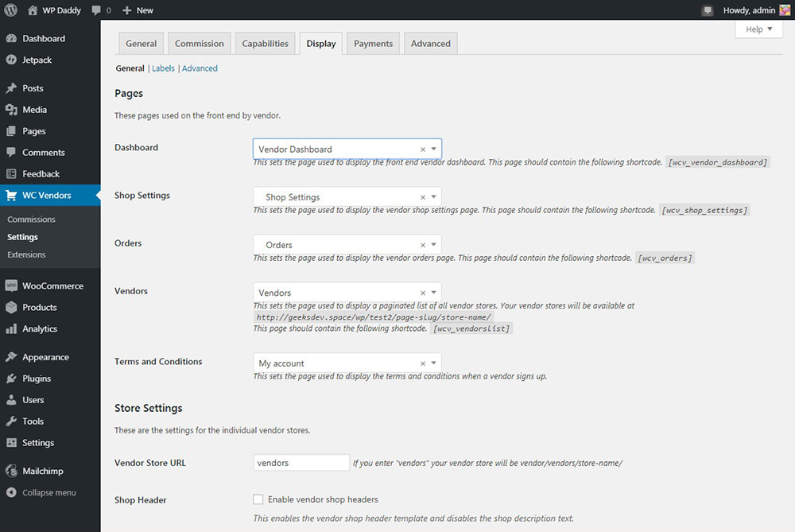Click the Collapse menu arrow icon

11,492
